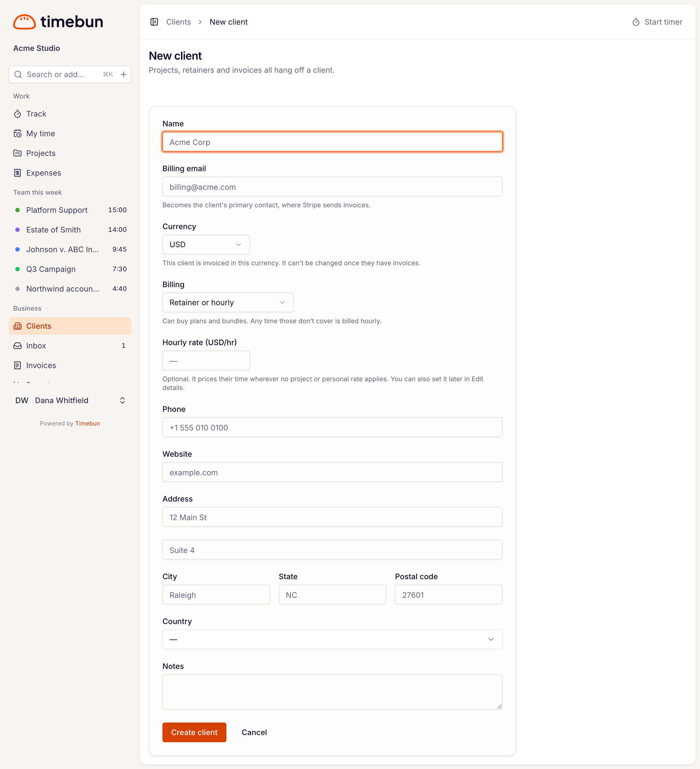Click the Invoices document icon
Viewport: 700px width, 769px height.
[17, 365]
